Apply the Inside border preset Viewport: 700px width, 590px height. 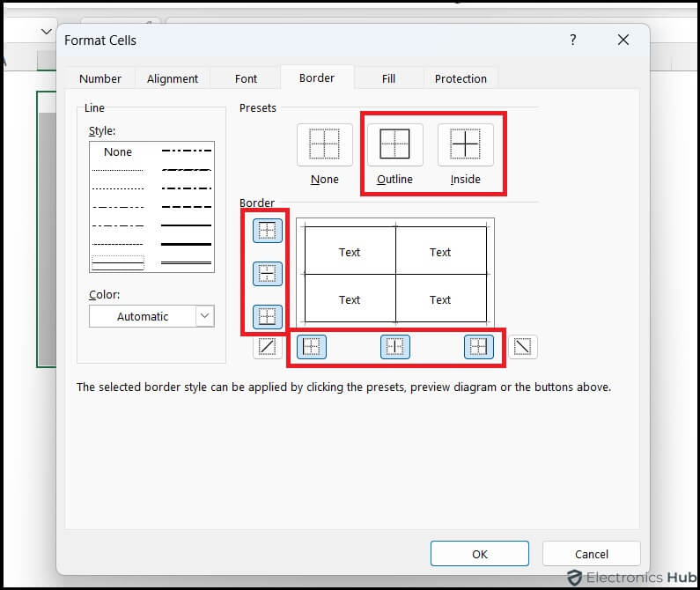point(465,144)
